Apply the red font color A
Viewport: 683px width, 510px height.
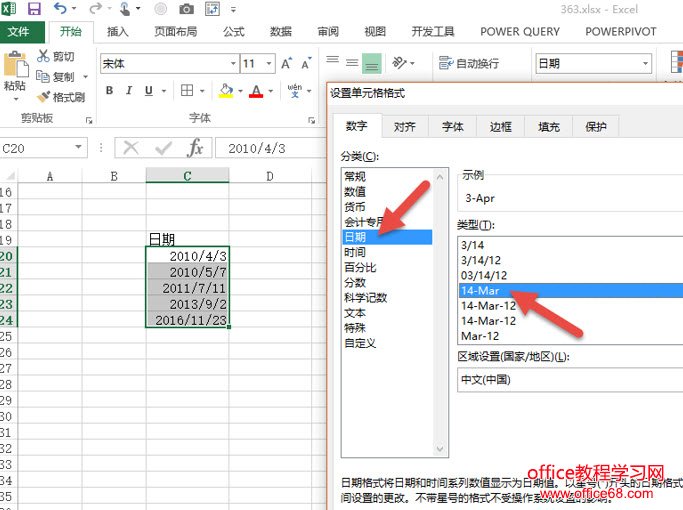(x=256, y=91)
